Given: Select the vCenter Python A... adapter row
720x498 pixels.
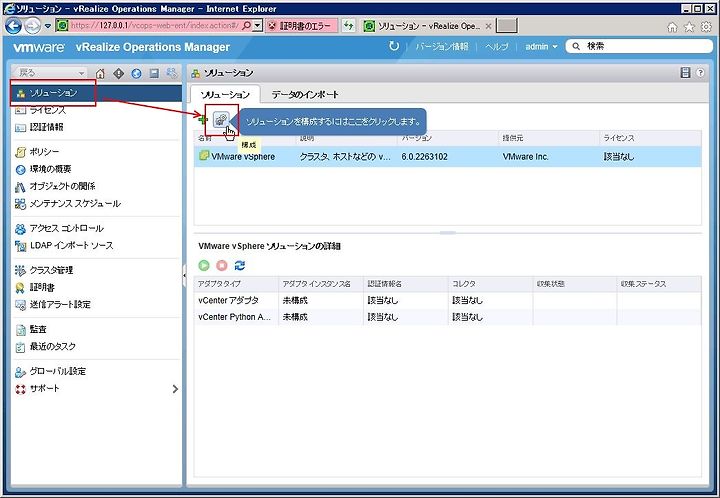Looking at the screenshot, I should pyautogui.click(x=448, y=317).
